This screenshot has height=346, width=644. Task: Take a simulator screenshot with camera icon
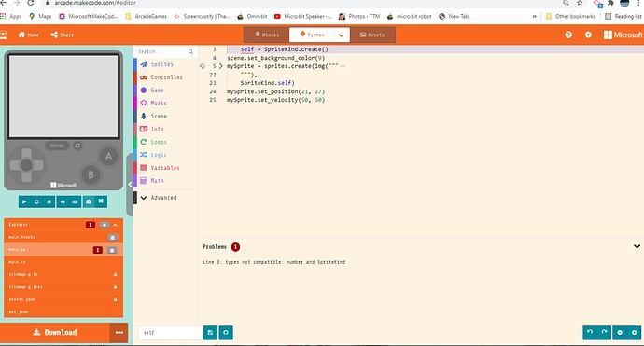point(89,201)
